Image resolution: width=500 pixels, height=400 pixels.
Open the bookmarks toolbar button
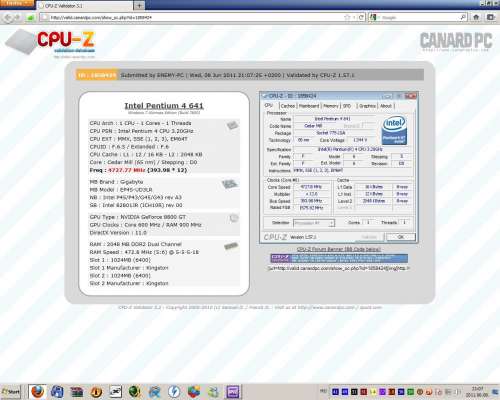pyautogui.click(x=490, y=17)
